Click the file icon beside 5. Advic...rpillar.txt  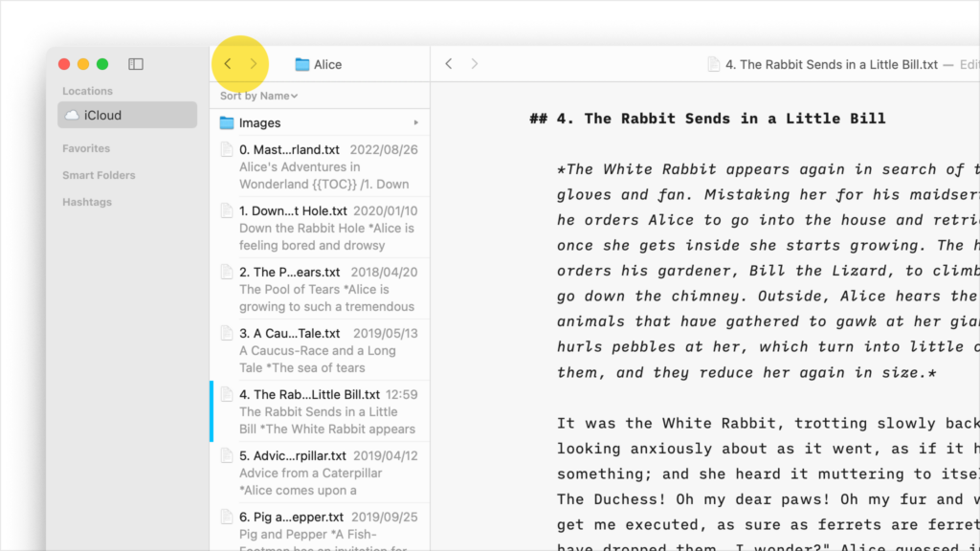(x=226, y=455)
